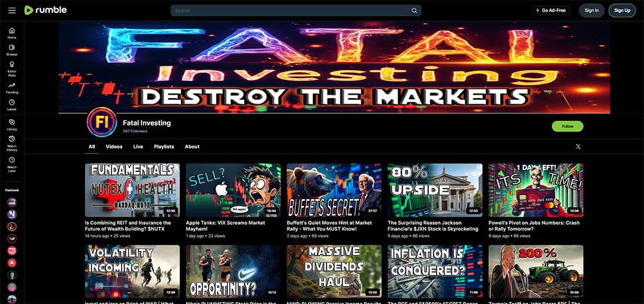The height and width of the screenshot is (304, 644).
Task: Click in the Search input field
Action: pos(292,11)
